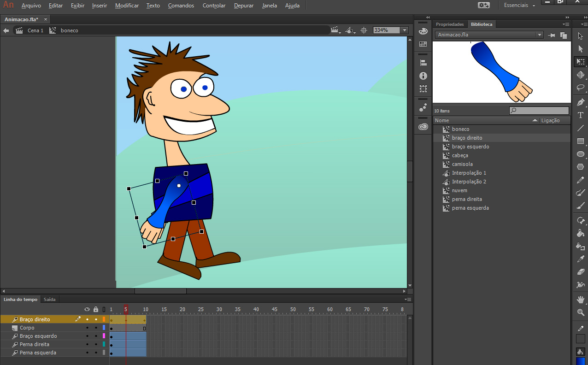The width and height of the screenshot is (588, 365).
Task: Choose the Pen tool
Action: click(x=580, y=102)
